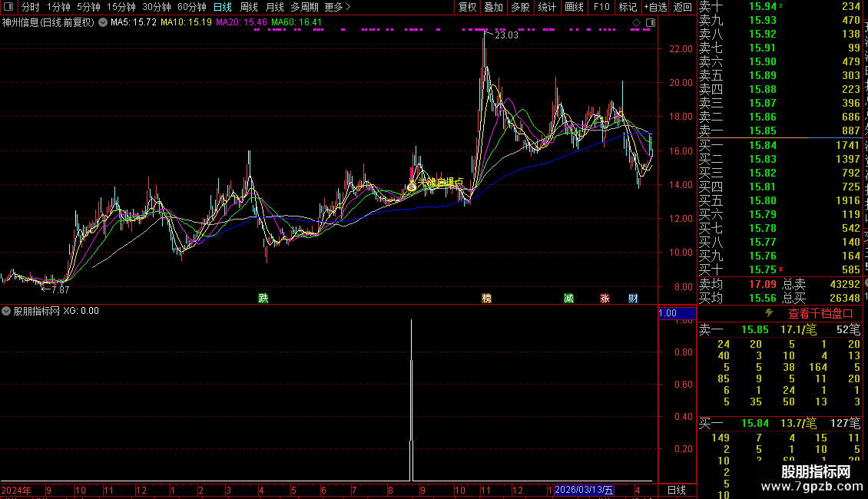868x499 pixels.
Task: Click the diamond icon above the price chart
Action: [635, 23]
